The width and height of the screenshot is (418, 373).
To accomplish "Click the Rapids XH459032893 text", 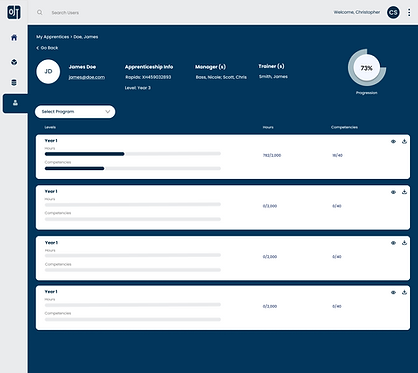I will pos(148,77).
